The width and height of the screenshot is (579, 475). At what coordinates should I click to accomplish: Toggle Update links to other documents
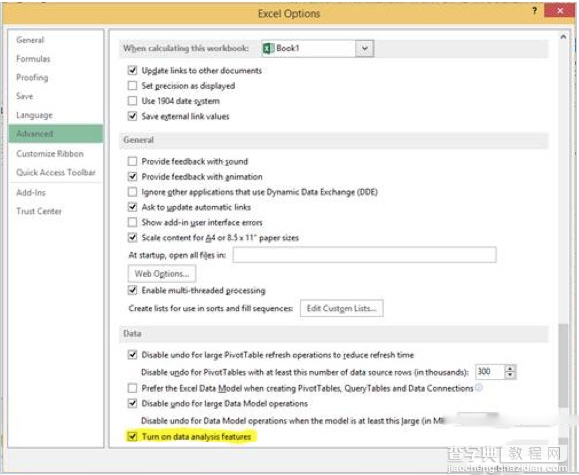pyautogui.click(x=132, y=70)
